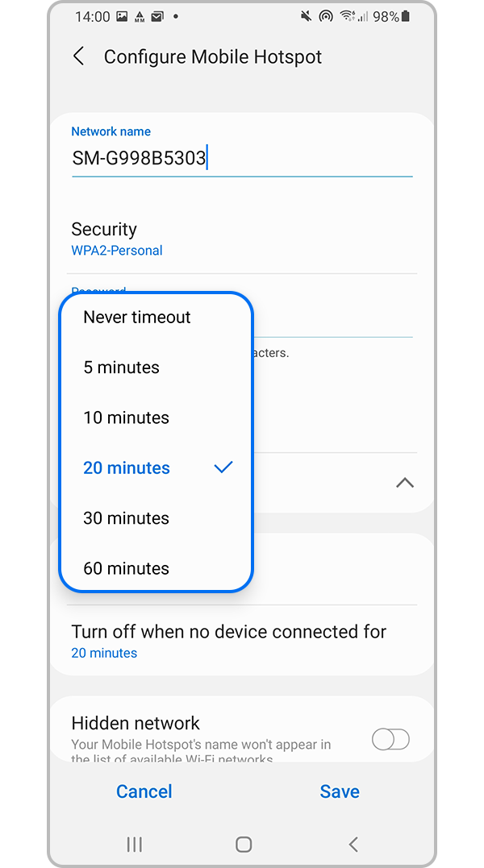Collapse the advanced section with up chevron

click(406, 483)
